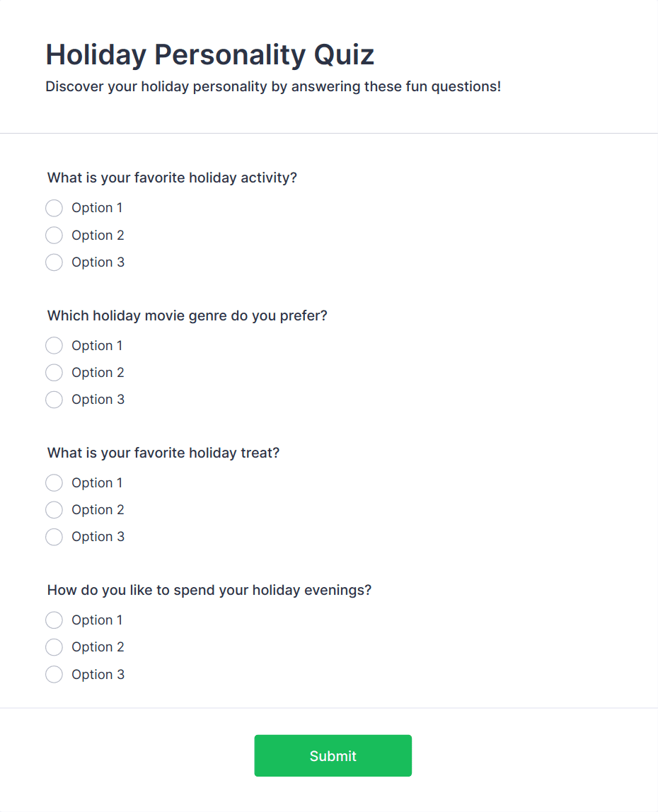Select Option 3 for favorite holiday activity
Image resolution: width=658 pixels, height=812 pixels.
click(x=54, y=262)
